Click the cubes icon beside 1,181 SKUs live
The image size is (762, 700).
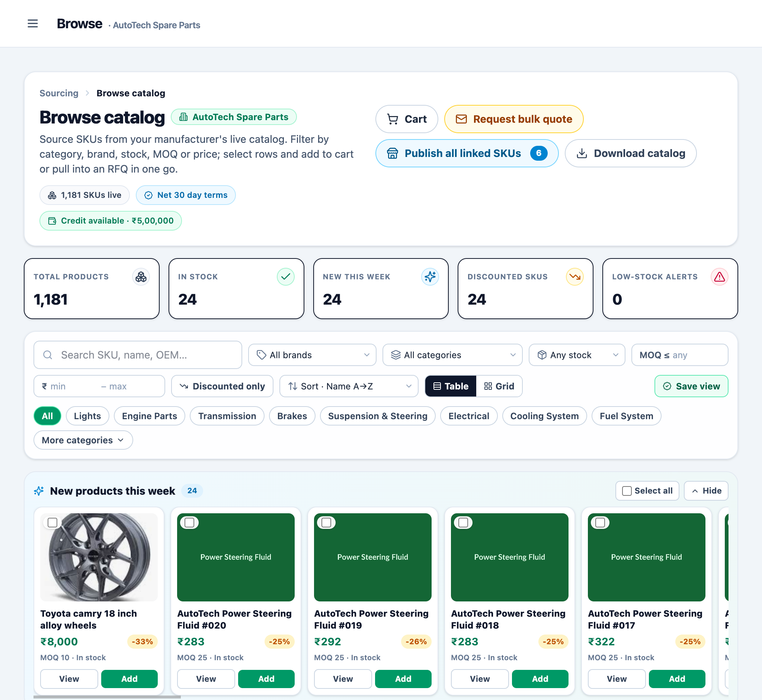pos(52,195)
